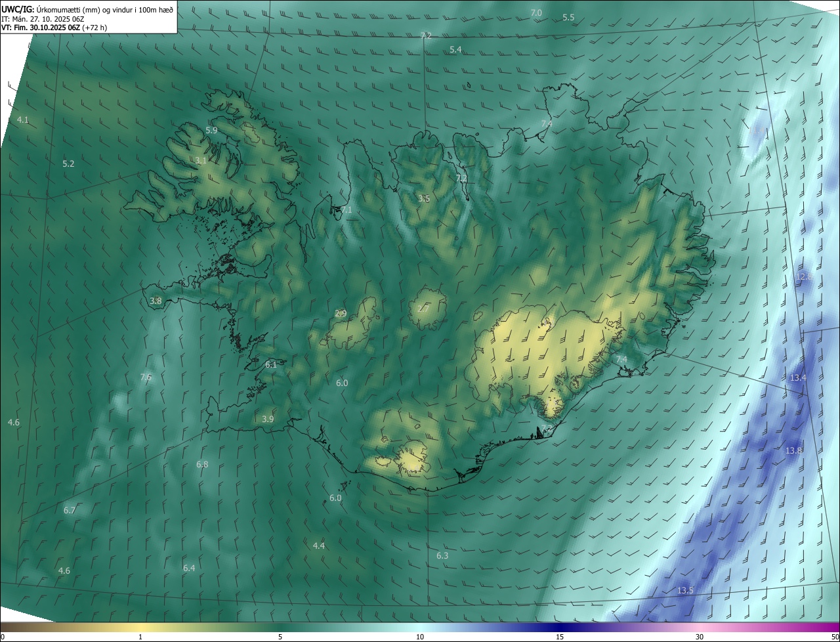Image resolution: width=840 pixels, height=642 pixels.
Task: Click the map value 2.7
Action: click(423, 309)
